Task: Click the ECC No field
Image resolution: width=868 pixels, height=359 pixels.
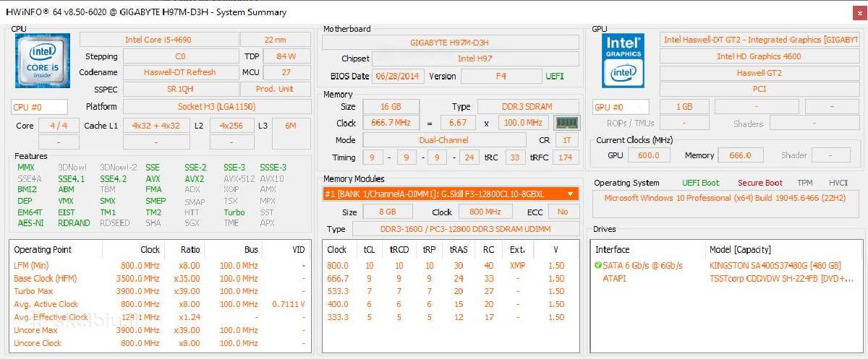Action: click(x=563, y=212)
